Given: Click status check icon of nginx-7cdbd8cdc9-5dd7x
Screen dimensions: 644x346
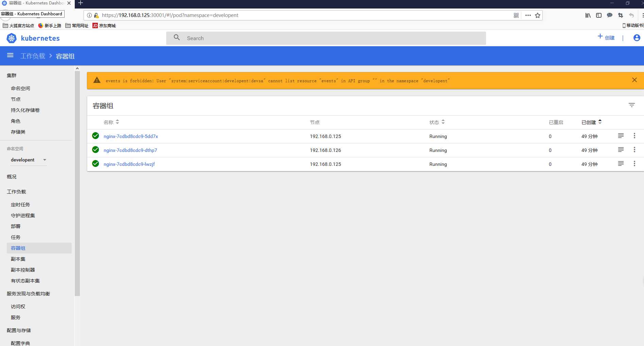Looking at the screenshot, I should (x=95, y=136).
